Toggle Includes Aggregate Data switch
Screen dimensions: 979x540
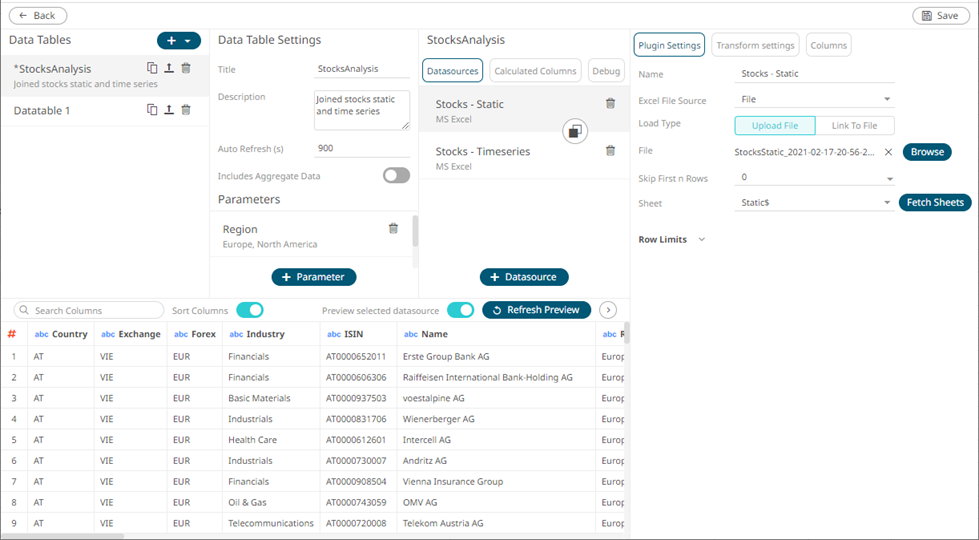(396, 176)
